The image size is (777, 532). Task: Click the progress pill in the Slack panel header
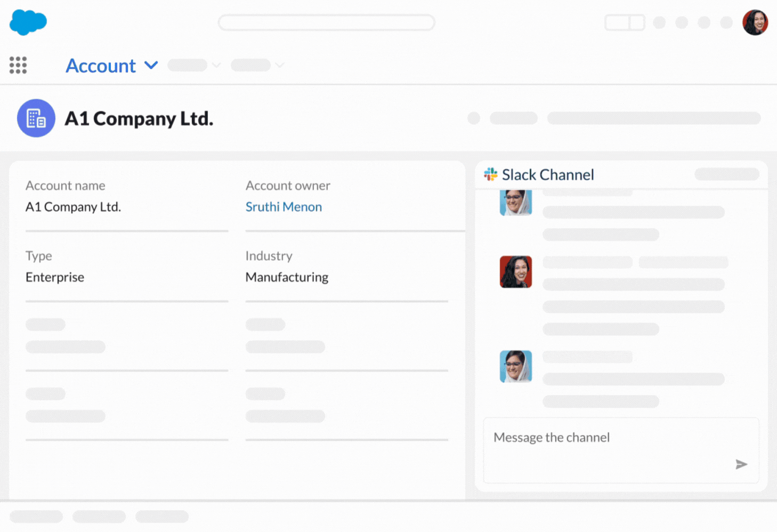pyautogui.click(x=726, y=174)
